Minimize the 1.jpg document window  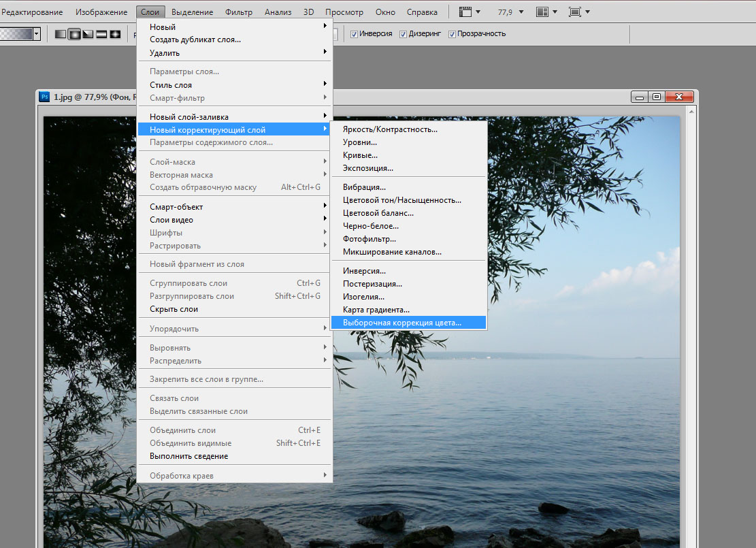pos(640,97)
